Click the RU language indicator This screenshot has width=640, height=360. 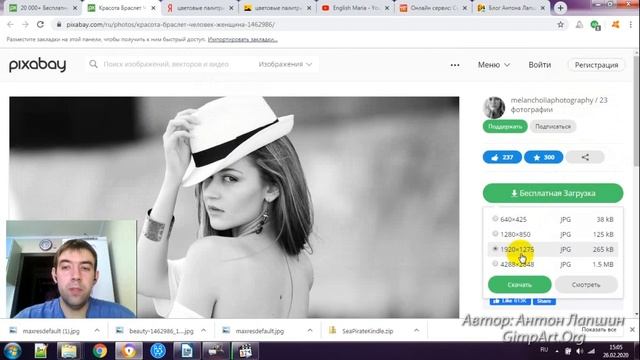tap(544, 350)
